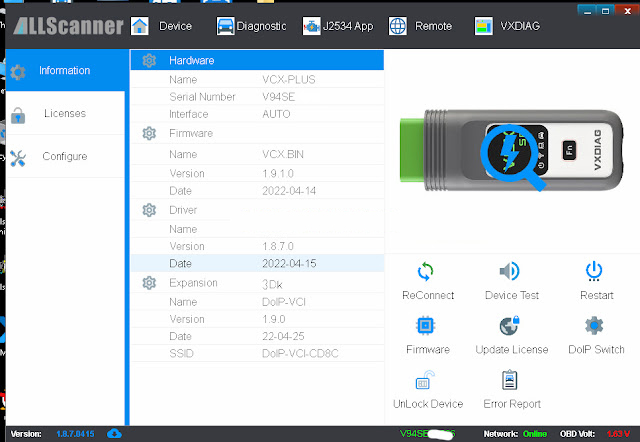Select the Driver section header row

pos(257,210)
